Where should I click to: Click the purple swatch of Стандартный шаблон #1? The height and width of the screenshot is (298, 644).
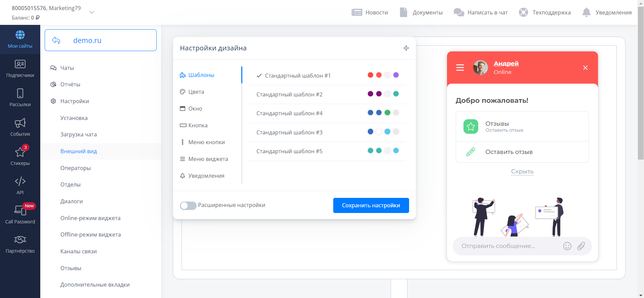click(396, 75)
